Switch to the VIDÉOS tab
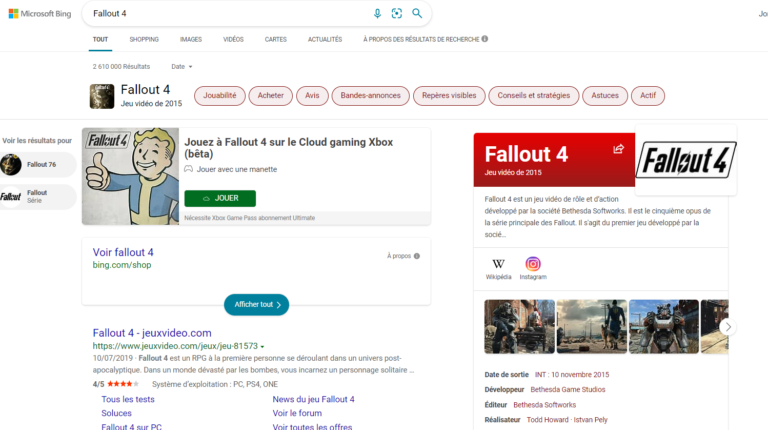This screenshot has width=768, height=430. pos(233,39)
